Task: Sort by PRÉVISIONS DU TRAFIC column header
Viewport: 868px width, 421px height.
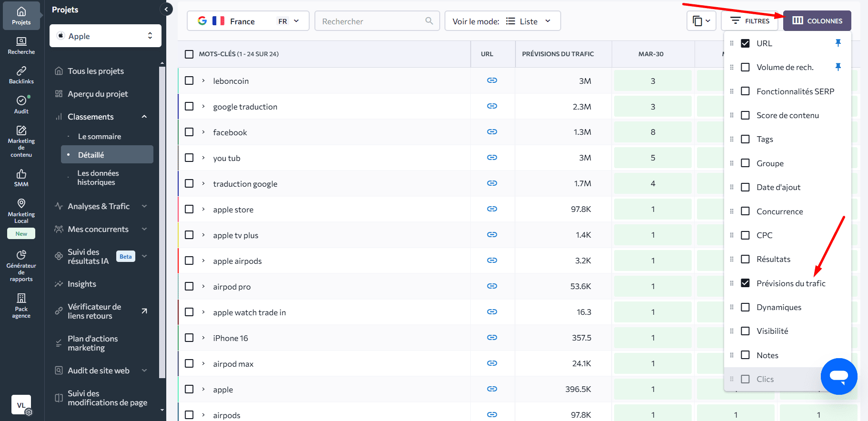Action: (558, 54)
